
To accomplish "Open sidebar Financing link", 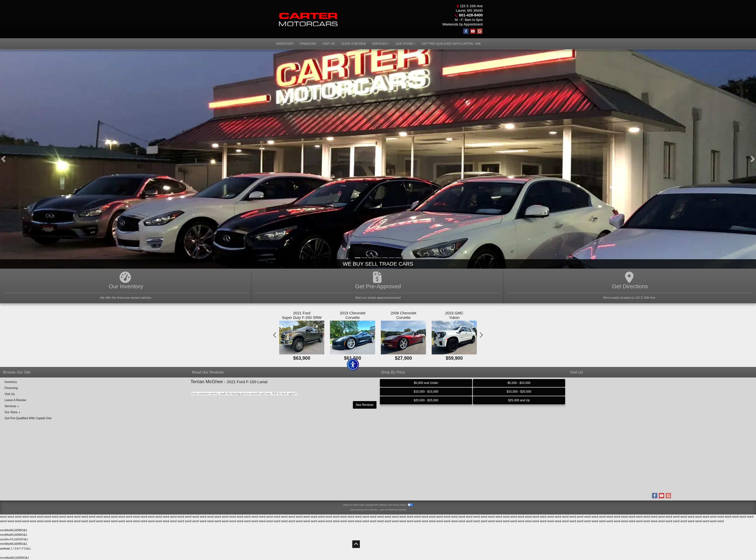I will coord(11,388).
